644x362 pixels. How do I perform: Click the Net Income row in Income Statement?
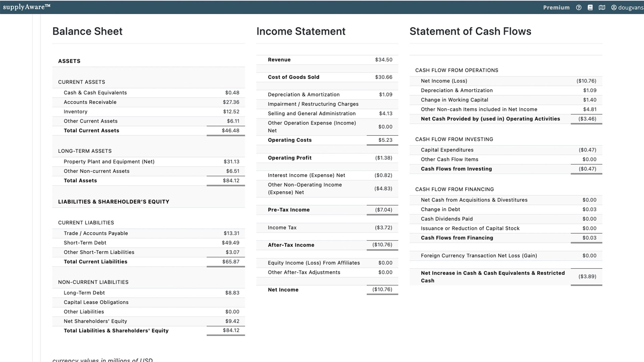pyautogui.click(x=283, y=290)
